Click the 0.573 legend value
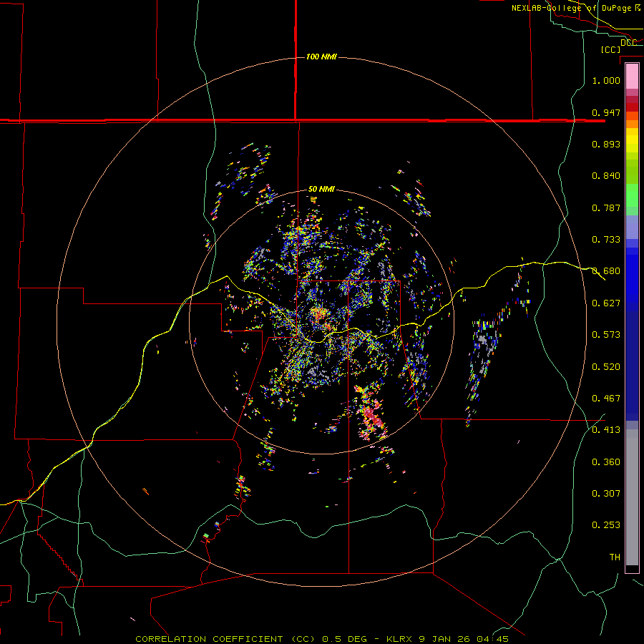The width and height of the screenshot is (644, 644). coord(606,334)
